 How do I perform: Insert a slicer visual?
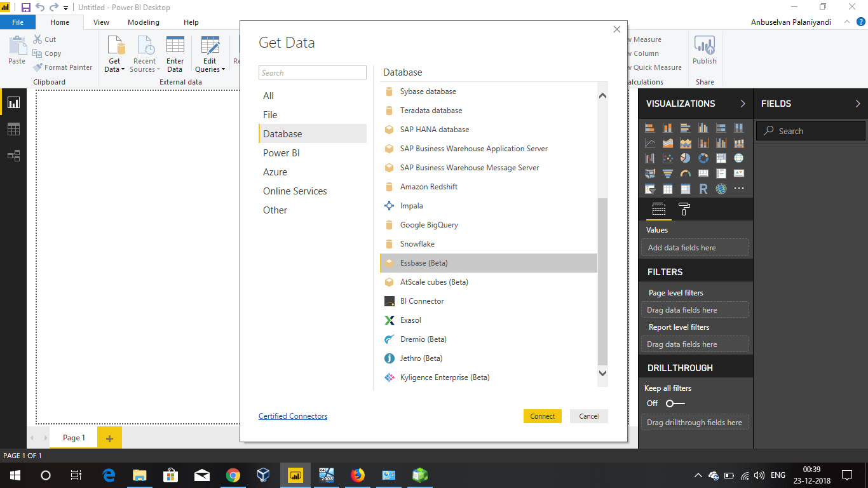(650, 189)
